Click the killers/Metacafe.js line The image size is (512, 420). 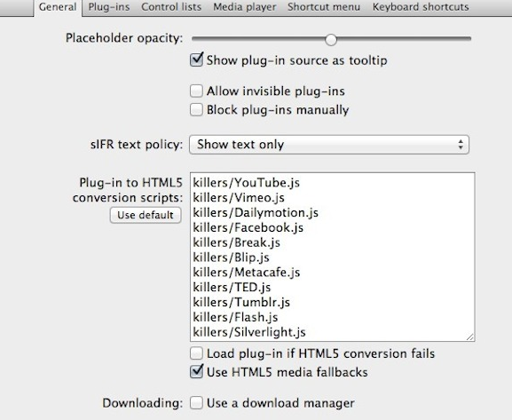click(246, 273)
